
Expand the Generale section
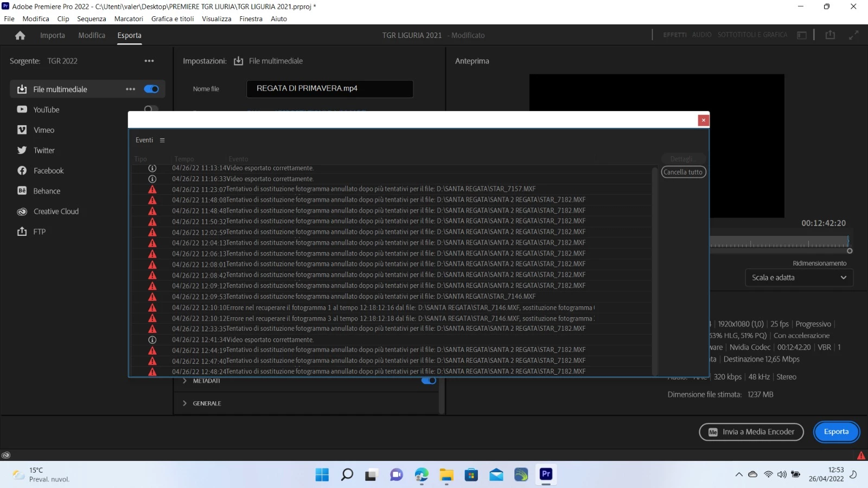(x=185, y=403)
